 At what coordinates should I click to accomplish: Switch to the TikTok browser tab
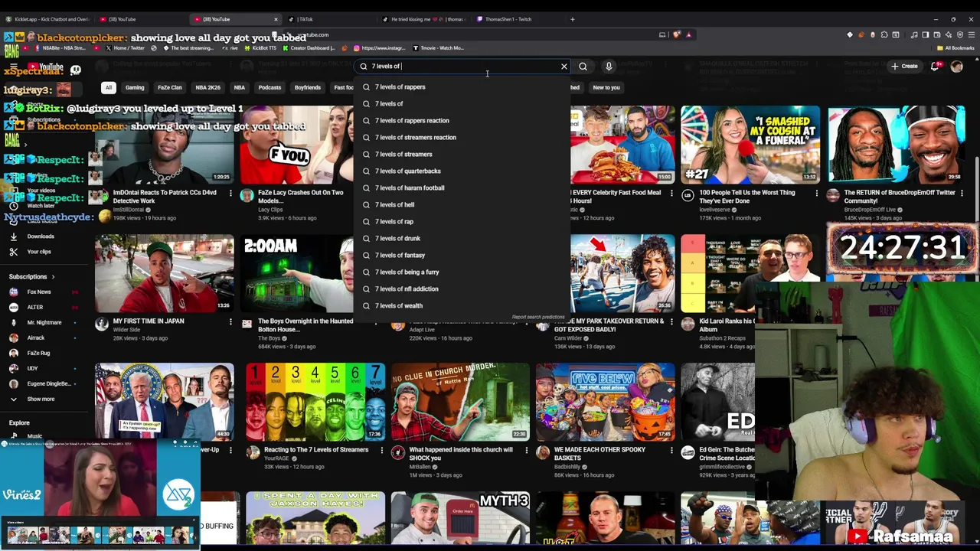coord(306,19)
